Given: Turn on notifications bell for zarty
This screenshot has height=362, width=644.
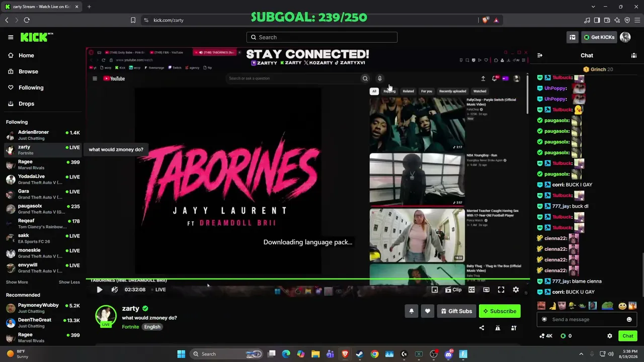Looking at the screenshot, I should 412,311.
